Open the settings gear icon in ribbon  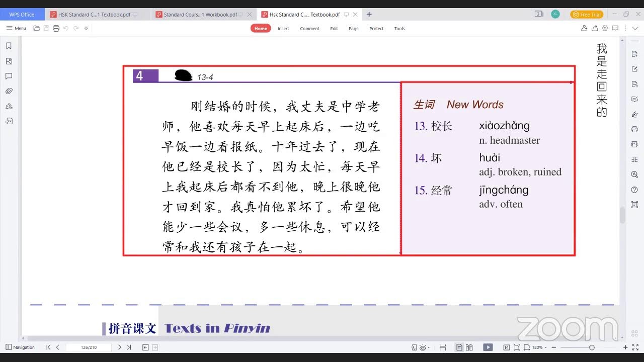pyautogui.click(x=605, y=28)
